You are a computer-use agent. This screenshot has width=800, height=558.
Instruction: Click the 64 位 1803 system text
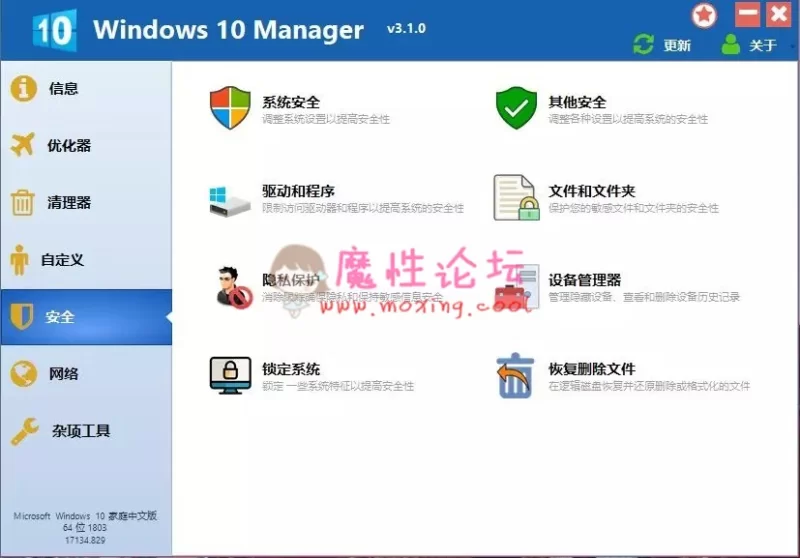point(85,527)
